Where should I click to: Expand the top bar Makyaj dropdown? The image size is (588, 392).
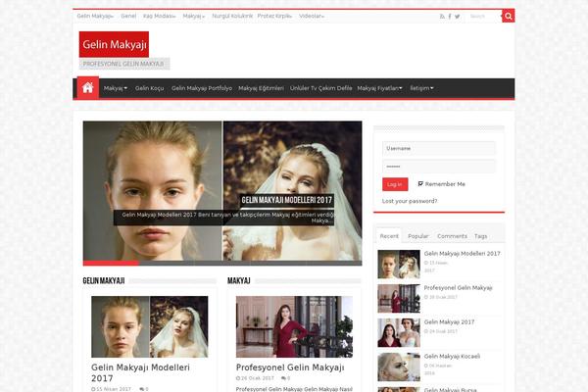pyautogui.click(x=193, y=16)
